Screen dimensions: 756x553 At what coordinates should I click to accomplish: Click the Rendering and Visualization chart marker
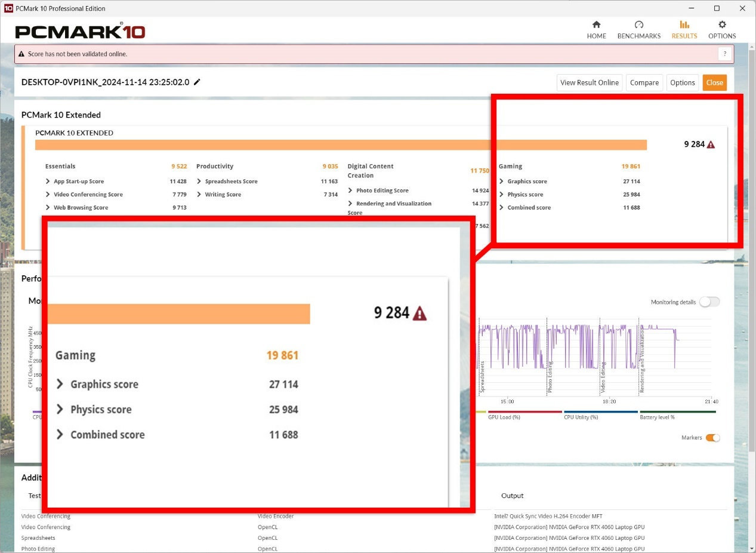tap(642, 358)
